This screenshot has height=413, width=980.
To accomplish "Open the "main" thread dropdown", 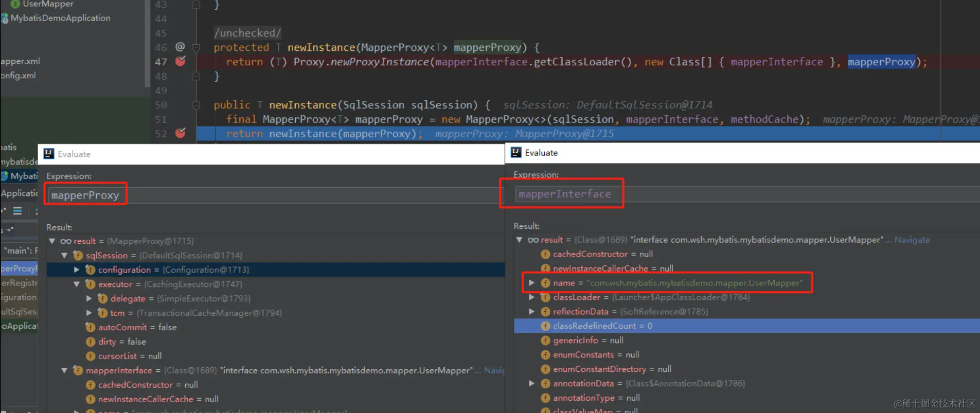I will 19,250.
